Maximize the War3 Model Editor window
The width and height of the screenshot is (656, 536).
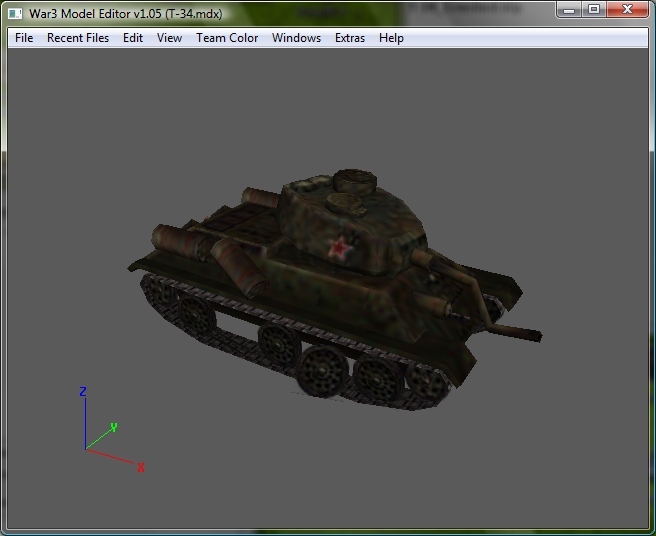click(x=594, y=10)
